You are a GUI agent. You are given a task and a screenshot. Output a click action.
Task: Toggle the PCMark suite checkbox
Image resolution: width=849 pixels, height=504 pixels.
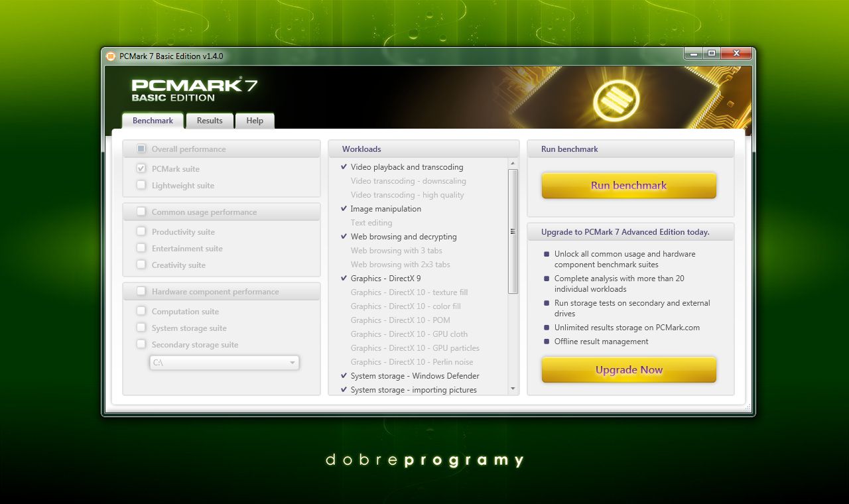[141, 168]
